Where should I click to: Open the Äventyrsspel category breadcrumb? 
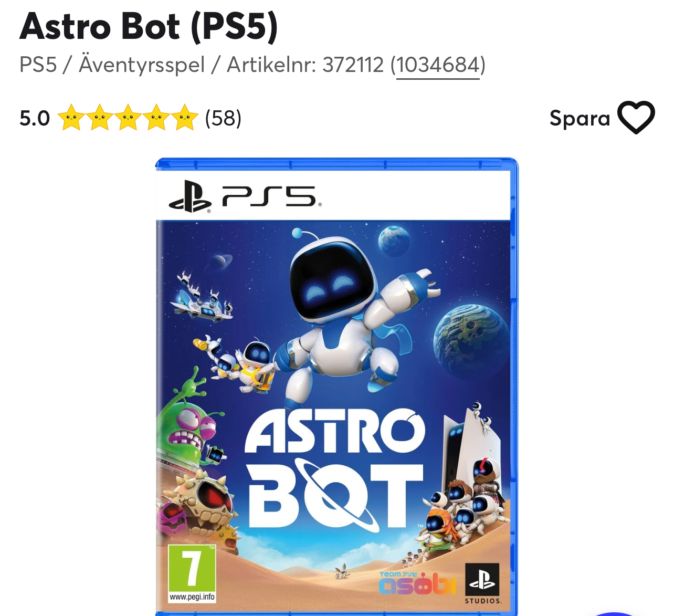pos(142,65)
